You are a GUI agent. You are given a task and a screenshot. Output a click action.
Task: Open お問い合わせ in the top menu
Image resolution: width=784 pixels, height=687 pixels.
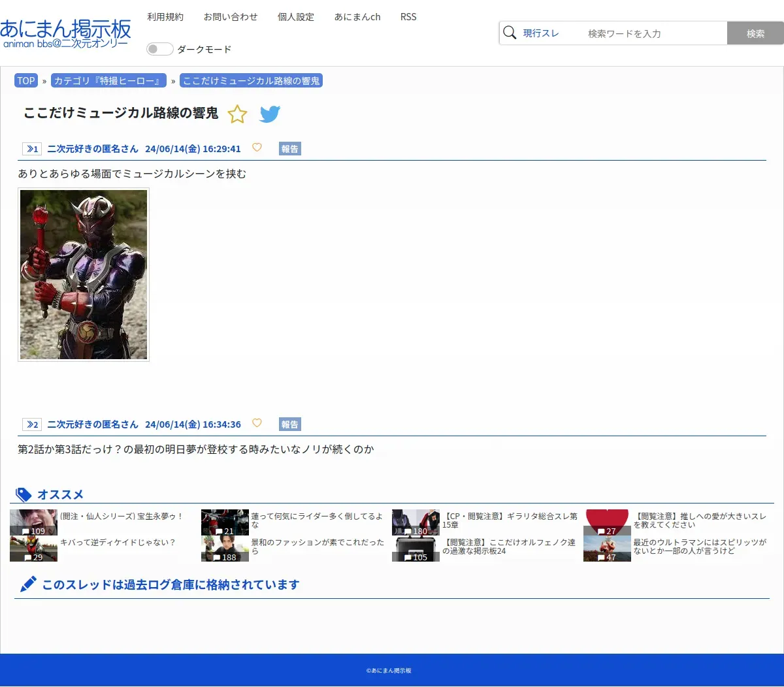tap(231, 17)
